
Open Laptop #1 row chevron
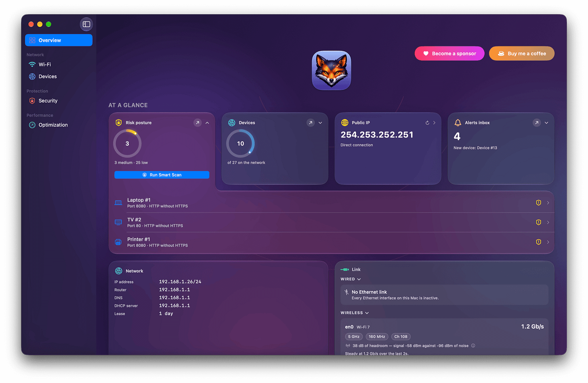(x=548, y=203)
